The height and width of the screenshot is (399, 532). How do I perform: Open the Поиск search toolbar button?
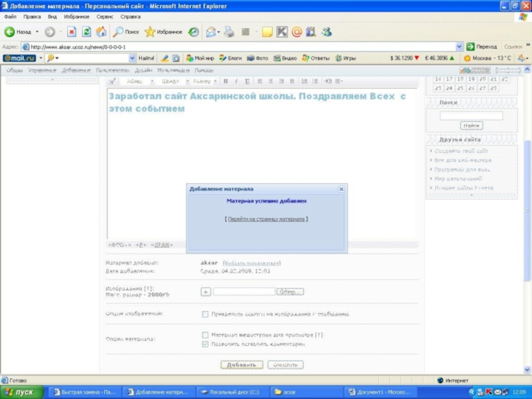[x=126, y=31]
